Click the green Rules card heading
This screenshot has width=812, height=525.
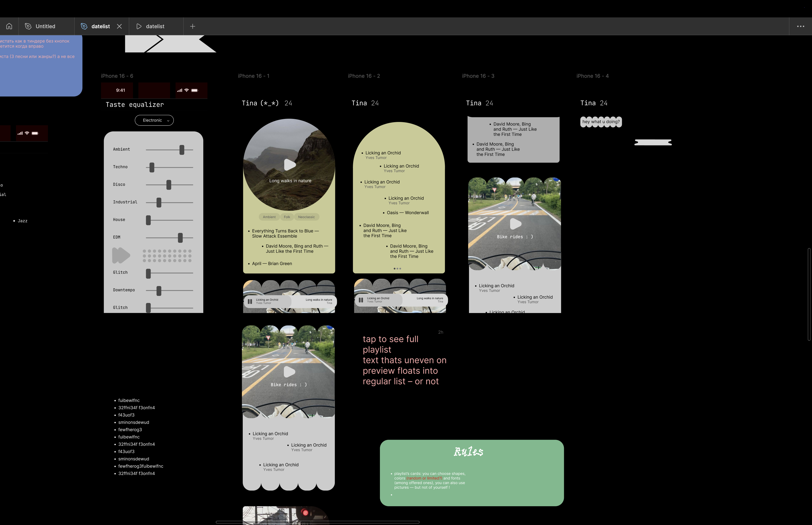[468, 452]
